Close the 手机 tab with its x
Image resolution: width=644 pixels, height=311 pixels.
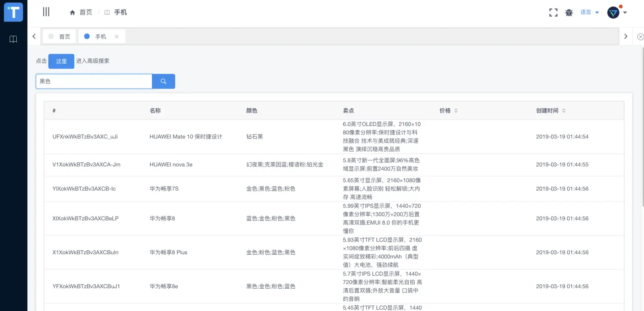point(116,37)
